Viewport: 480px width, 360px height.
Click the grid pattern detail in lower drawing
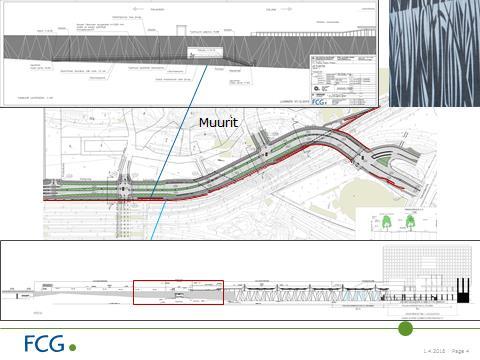tap(428, 267)
